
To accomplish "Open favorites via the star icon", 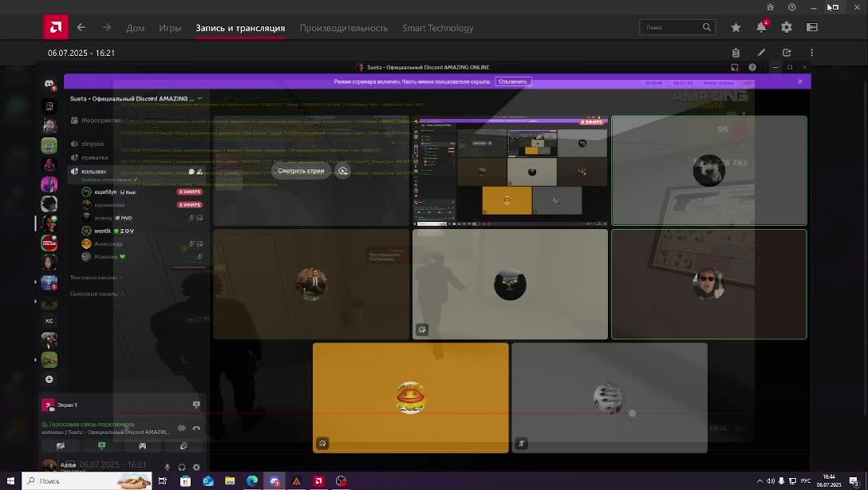I will pyautogui.click(x=736, y=27).
